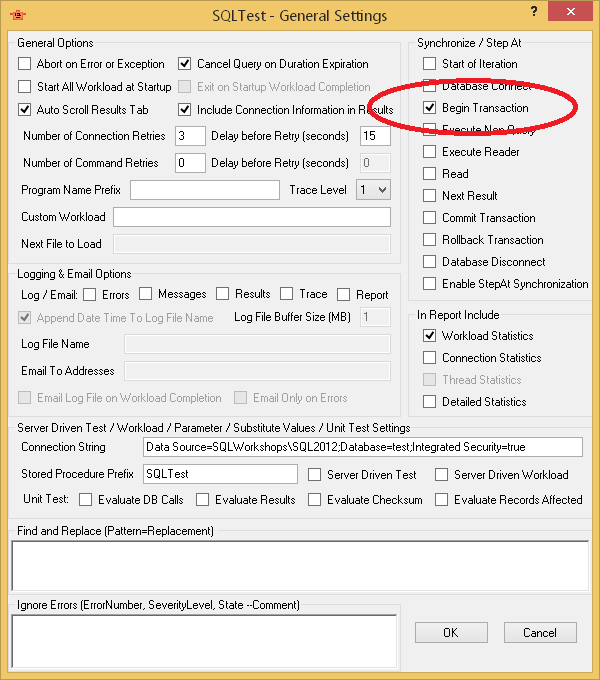The width and height of the screenshot is (600, 680).
Task: Click the Connection String field
Action: pyautogui.click(x=363, y=447)
